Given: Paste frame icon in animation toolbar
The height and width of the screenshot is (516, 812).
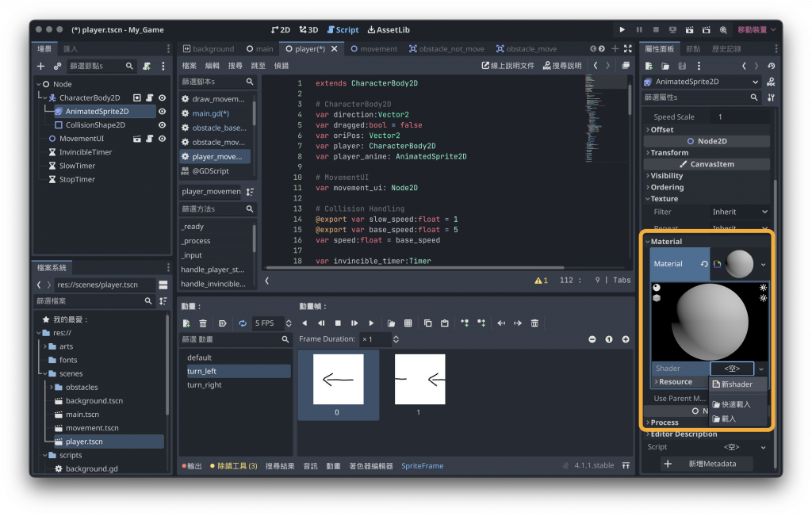Looking at the screenshot, I should (x=444, y=323).
